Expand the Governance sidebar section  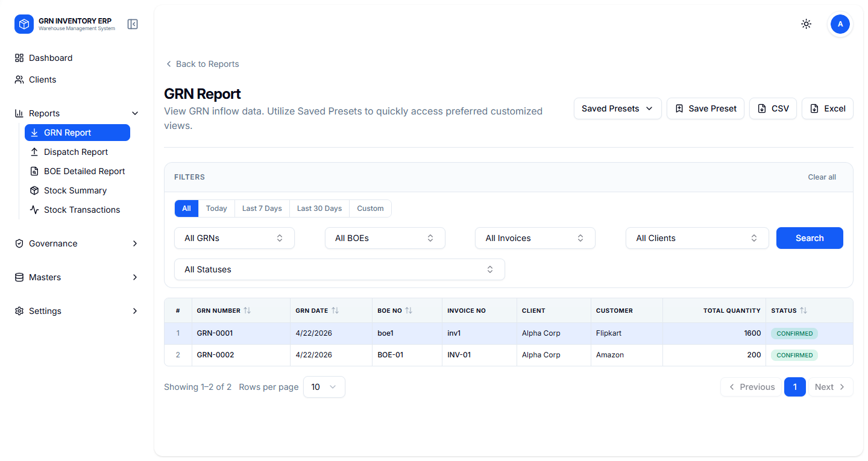76,243
